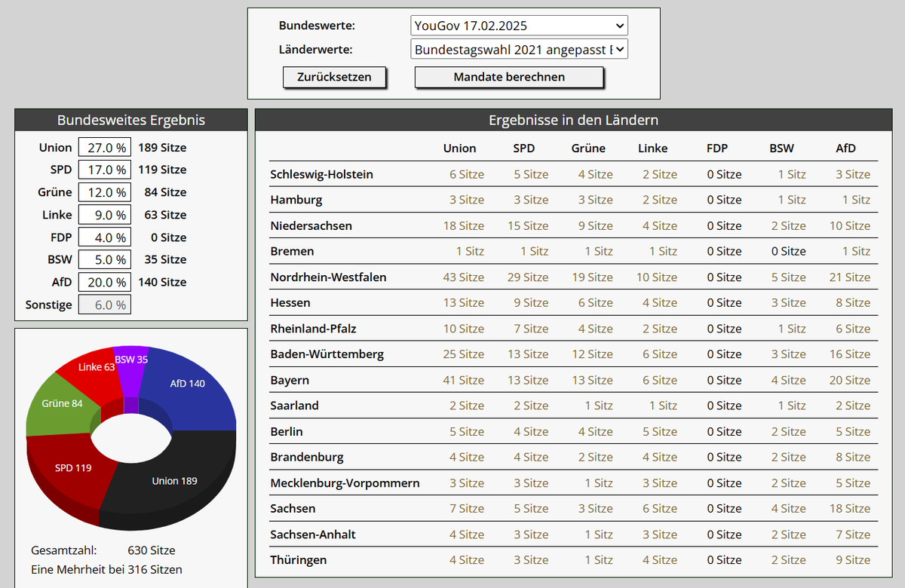Click Nordrhein-Westfalen SPD value 29 Sitze

(x=528, y=277)
